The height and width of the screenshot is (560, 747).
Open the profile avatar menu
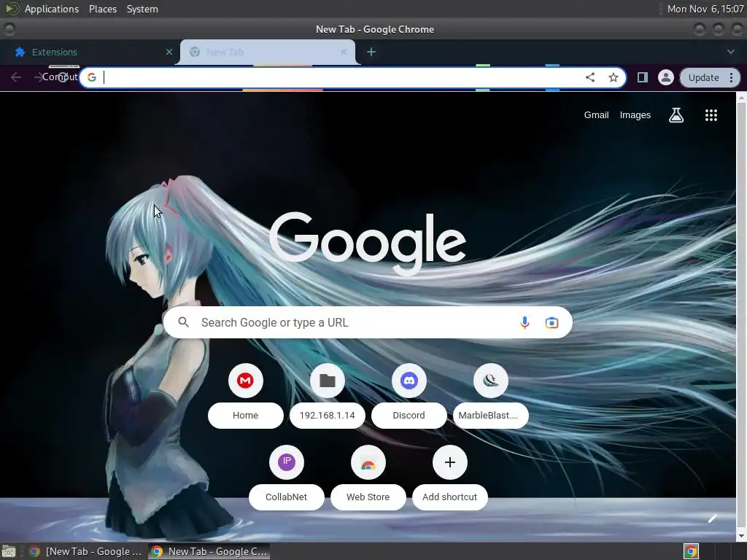coord(665,77)
